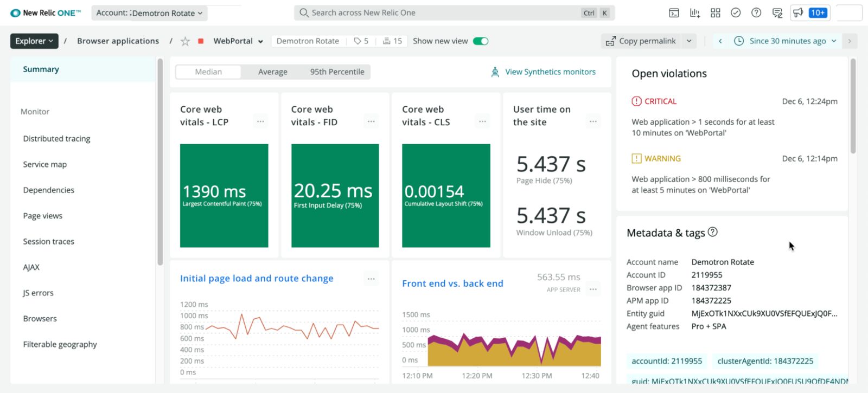Open the Front end vs. back end link

pos(452,284)
